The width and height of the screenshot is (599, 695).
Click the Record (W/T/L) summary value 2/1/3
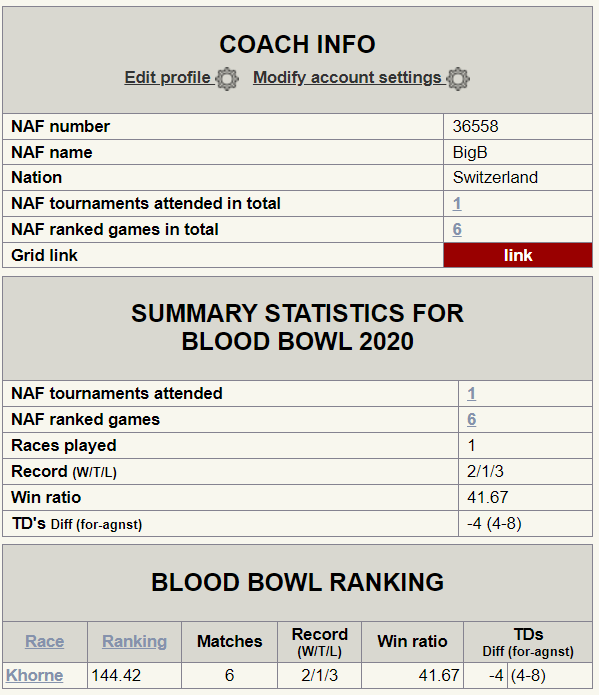pos(485,471)
